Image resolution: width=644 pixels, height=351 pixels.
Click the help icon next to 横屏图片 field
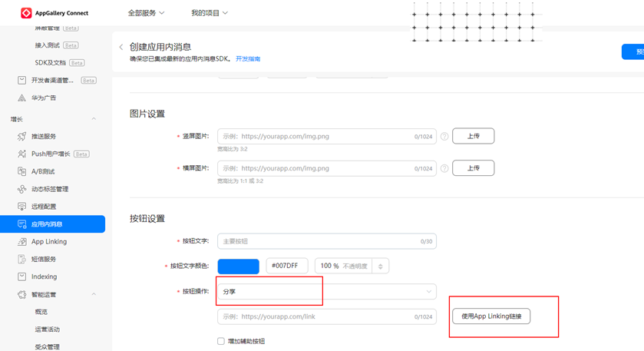tap(444, 168)
